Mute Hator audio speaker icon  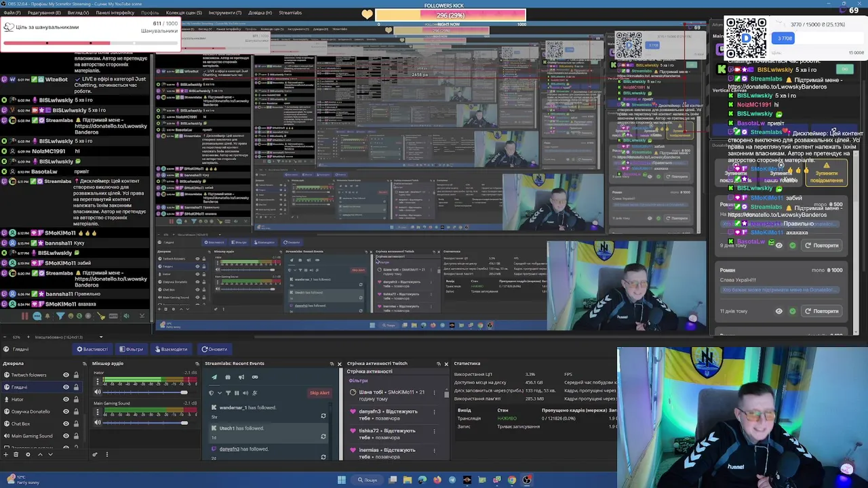point(98,392)
